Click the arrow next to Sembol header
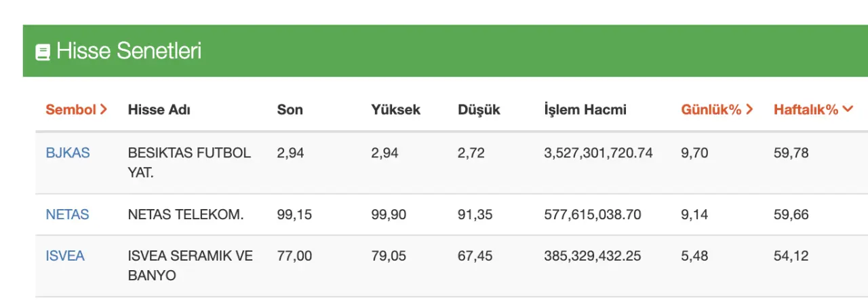 click(103, 109)
